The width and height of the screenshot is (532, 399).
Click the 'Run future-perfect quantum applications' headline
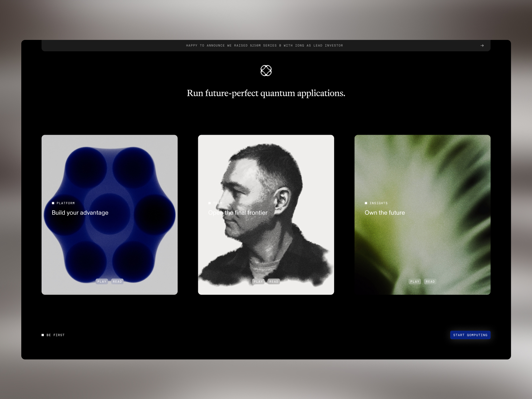coord(266,93)
